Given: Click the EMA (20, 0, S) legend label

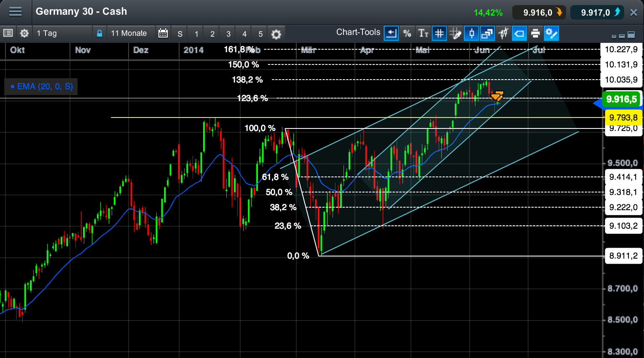Looking at the screenshot, I should pos(41,86).
